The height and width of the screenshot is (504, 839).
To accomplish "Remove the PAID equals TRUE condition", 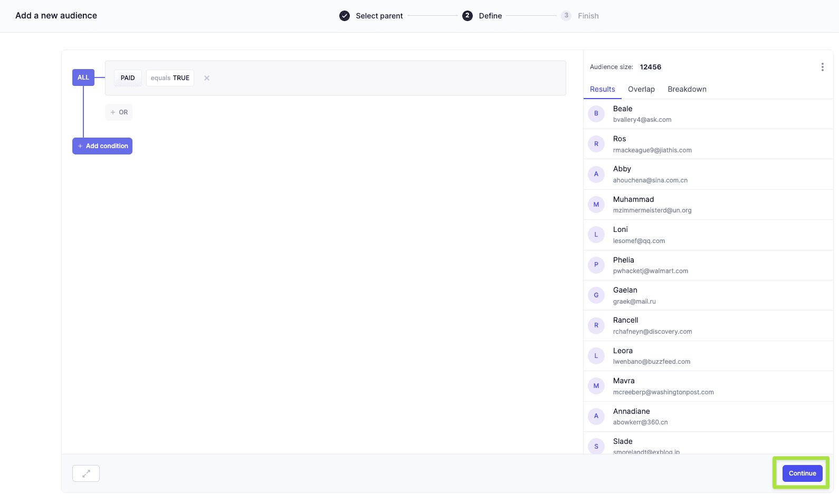I will (x=207, y=78).
